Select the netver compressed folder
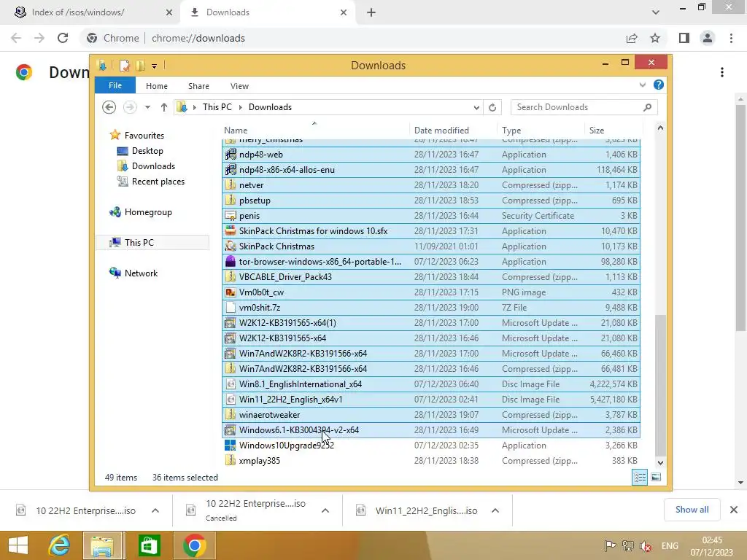Image resolution: width=747 pixels, height=560 pixels. pos(430,185)
